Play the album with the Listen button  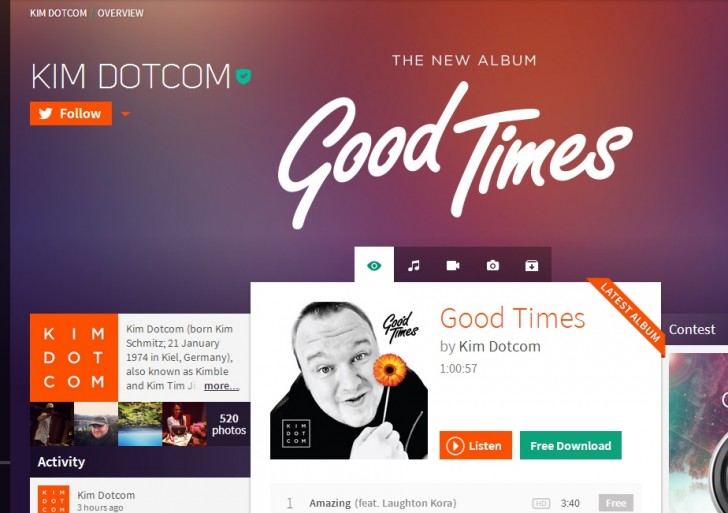click(476, 446)
